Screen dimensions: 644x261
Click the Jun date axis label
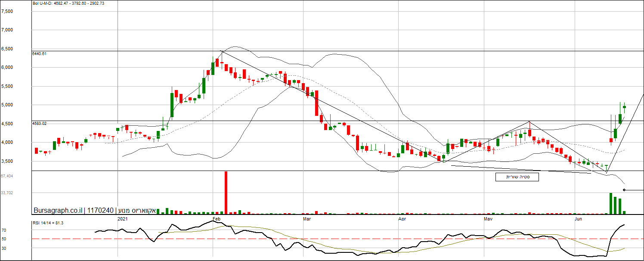pos(579,219)
